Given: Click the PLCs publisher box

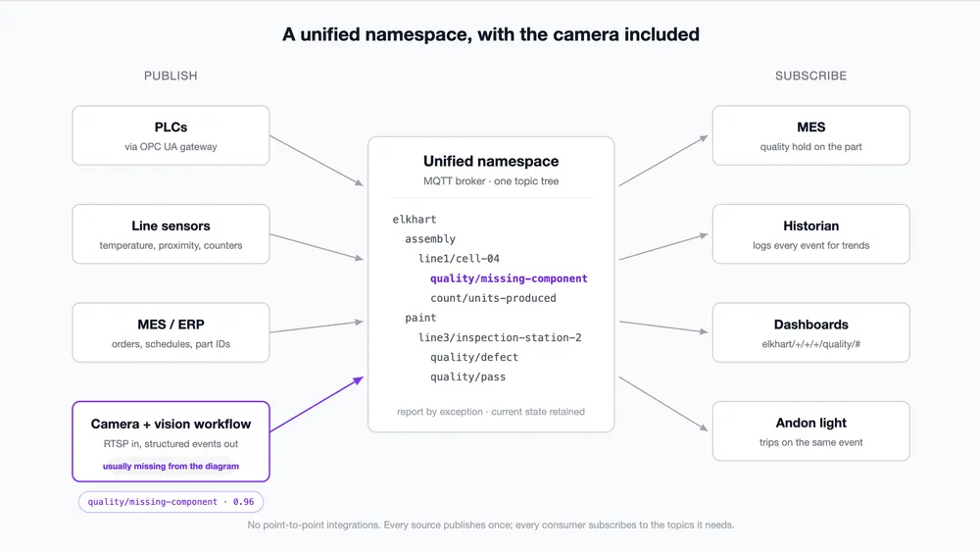Looking at the screenshot, I should click(x=171, y=135).
